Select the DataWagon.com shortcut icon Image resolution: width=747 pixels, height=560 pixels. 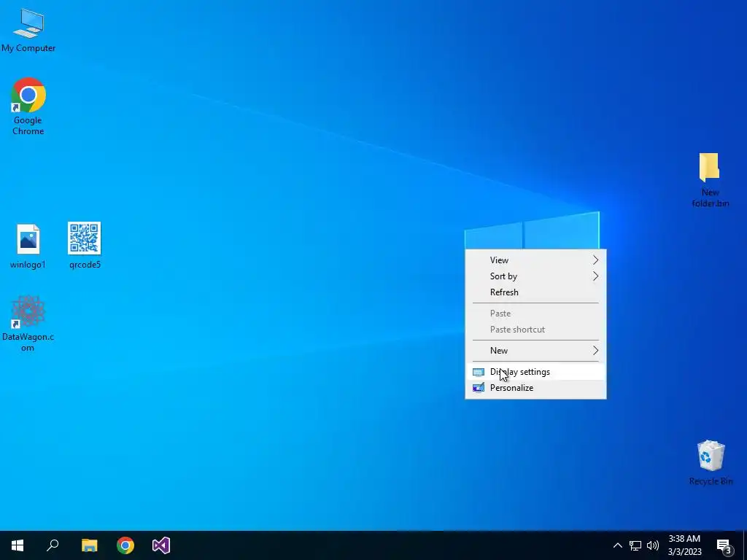(28, 323)
